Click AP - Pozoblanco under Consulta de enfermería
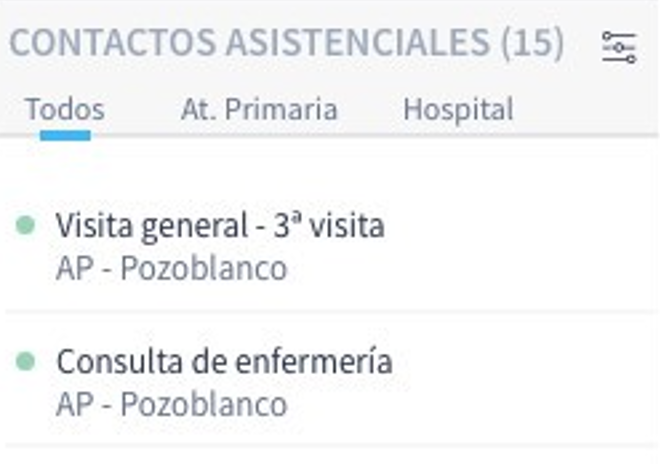 171,404
